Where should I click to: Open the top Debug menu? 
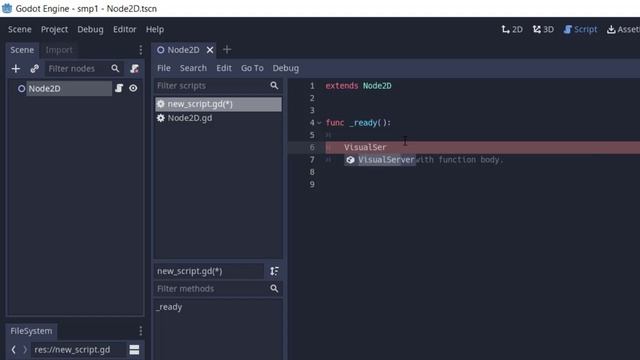(x=90, y=29)
